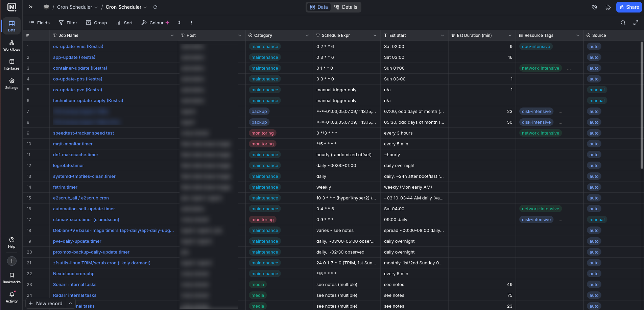This screenshot has width=644, height=310.
Task: Expand the sidebar with the double-chevron icon
Action: 31,7
